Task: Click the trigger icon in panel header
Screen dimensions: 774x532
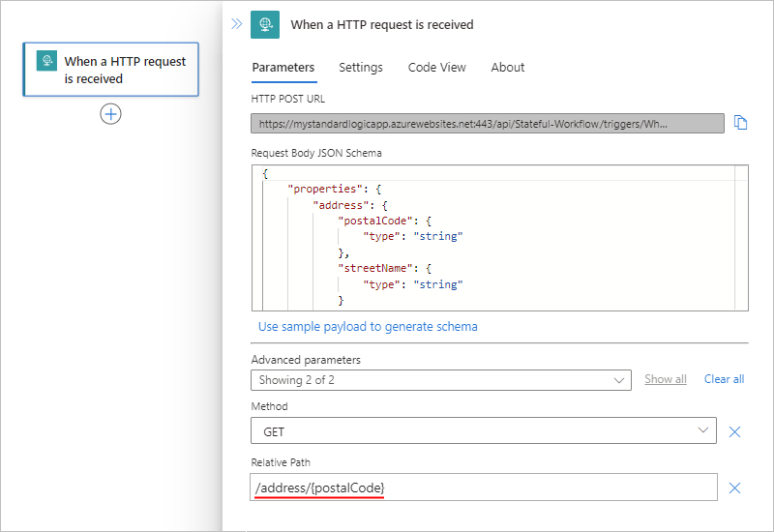Action: coord(265,24)
